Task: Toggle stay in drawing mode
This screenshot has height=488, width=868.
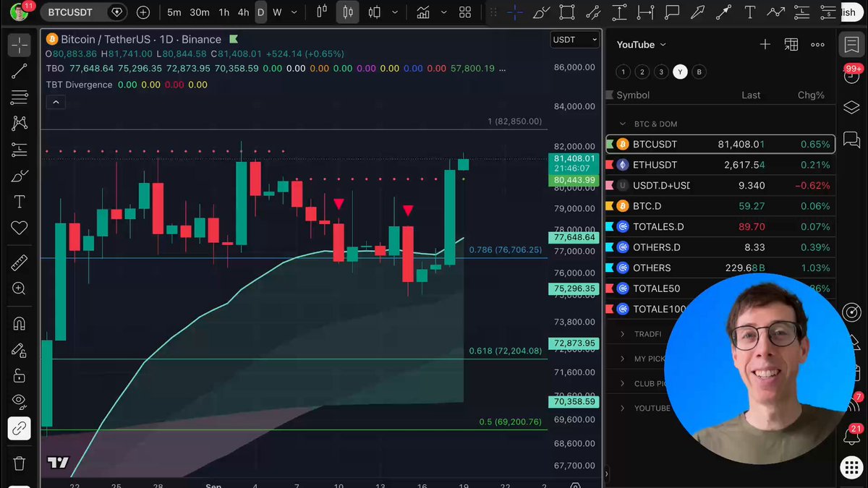Action: tap(20, 350)
